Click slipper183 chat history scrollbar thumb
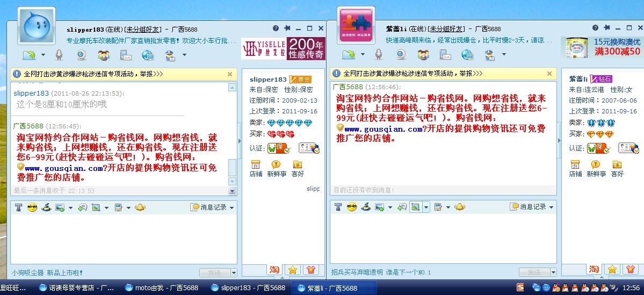Image resolution: width=644 pixels, height=295 pixels. pyautogui.click(x=233, y=168)
